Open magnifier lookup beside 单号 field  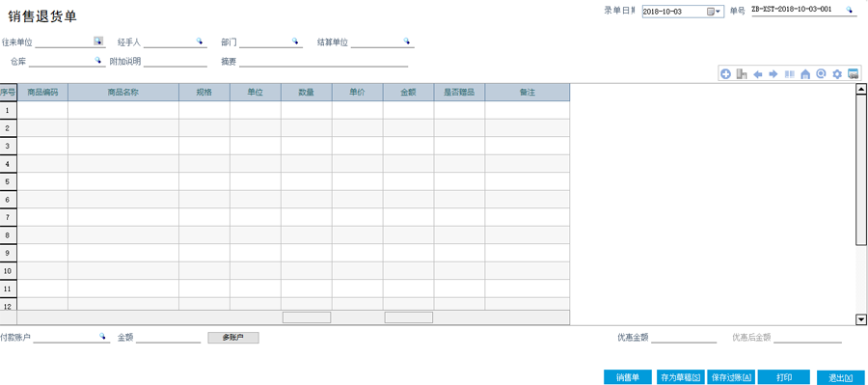coord(849,10)
